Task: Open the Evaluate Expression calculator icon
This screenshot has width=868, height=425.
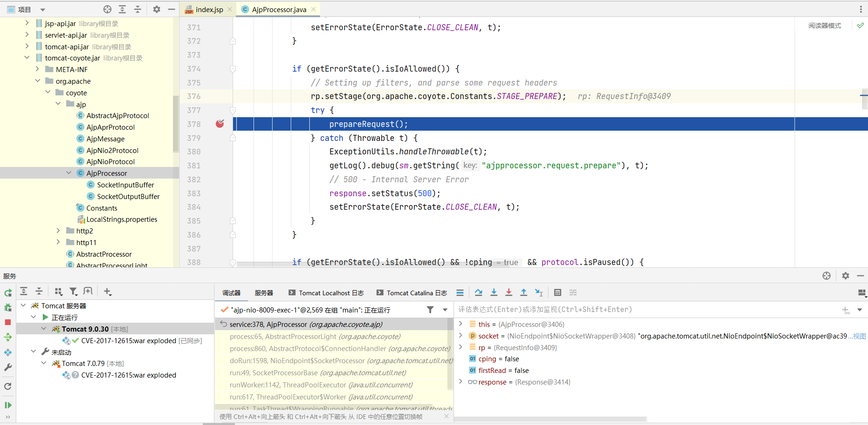Action: tap(558, 292)
